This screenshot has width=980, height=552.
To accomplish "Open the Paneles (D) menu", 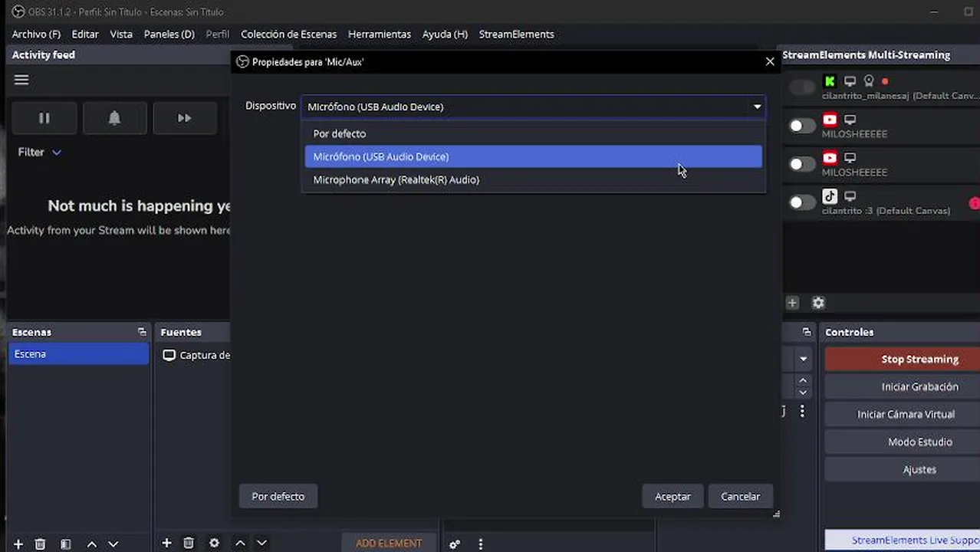I will click(169, 34).
